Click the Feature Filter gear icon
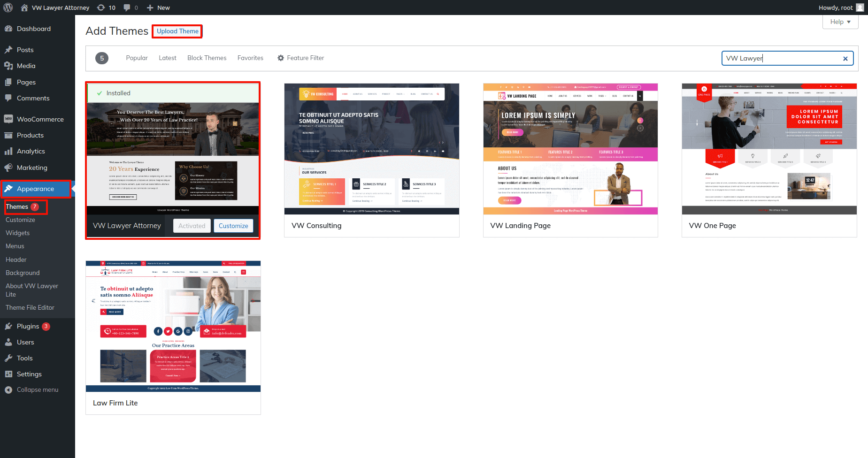Screen dimensions: 868x458 [x=281, y=58]
